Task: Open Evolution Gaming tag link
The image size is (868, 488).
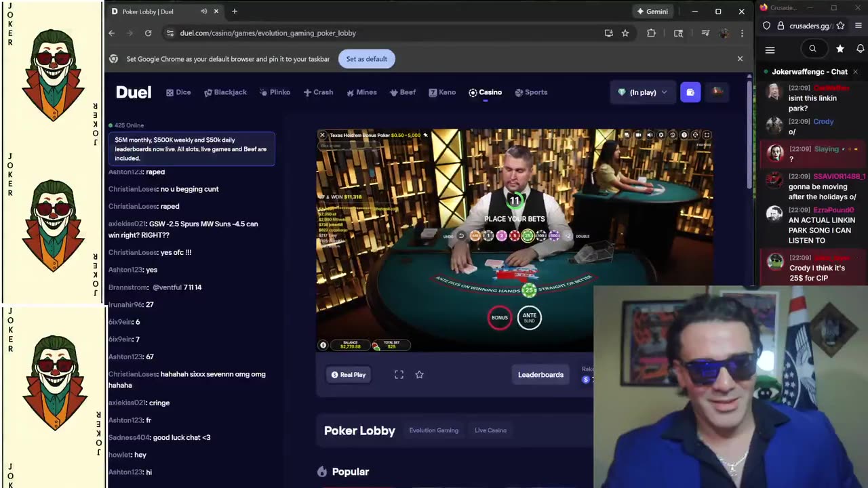Action: coord(434,430)
